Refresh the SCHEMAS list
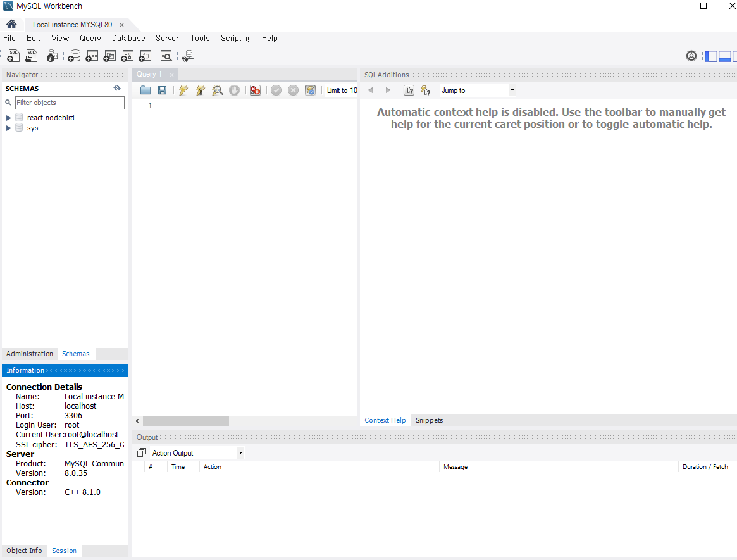Viewport: 737px width, 560px height. pos(117,88)
